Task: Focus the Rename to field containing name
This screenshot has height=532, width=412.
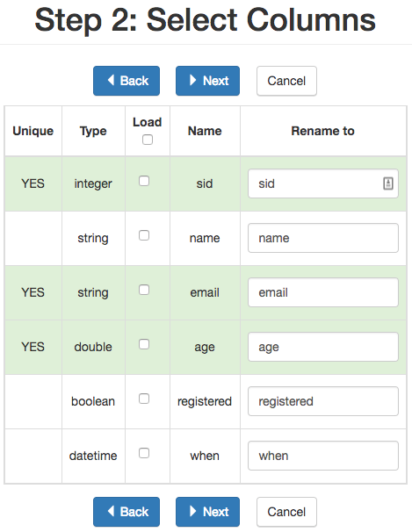Action: point(323,238)
